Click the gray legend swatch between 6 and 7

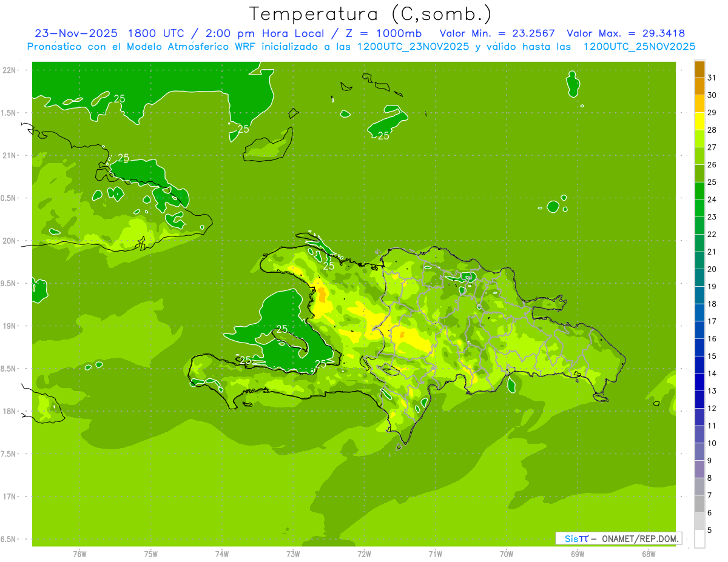[x=699, y=504]
